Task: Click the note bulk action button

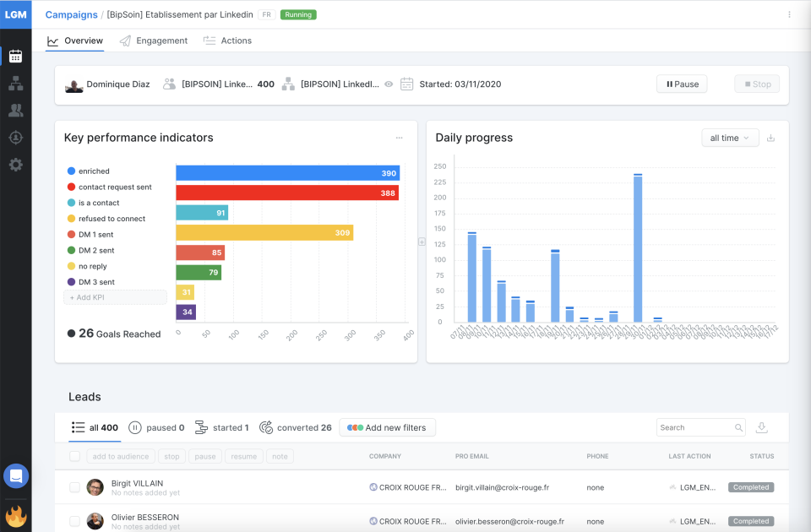Action: [x=280, y=457]
